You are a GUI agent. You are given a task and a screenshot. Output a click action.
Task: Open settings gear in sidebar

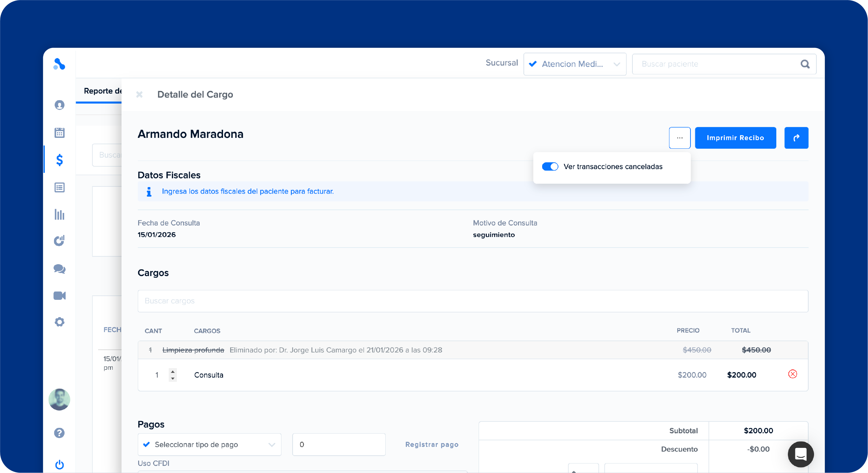tap(59, 322)
